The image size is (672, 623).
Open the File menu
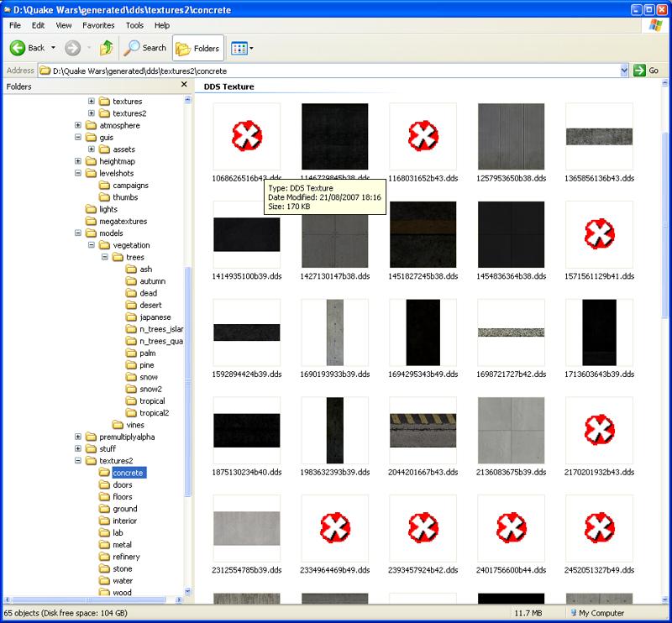tap(15, 25)
